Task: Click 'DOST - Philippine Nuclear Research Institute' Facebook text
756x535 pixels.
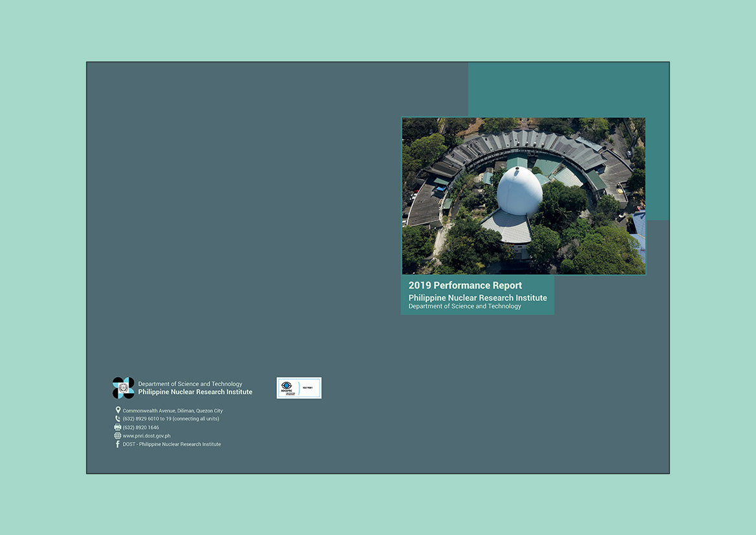Action: pyautogui.click(x=171, y=444)
